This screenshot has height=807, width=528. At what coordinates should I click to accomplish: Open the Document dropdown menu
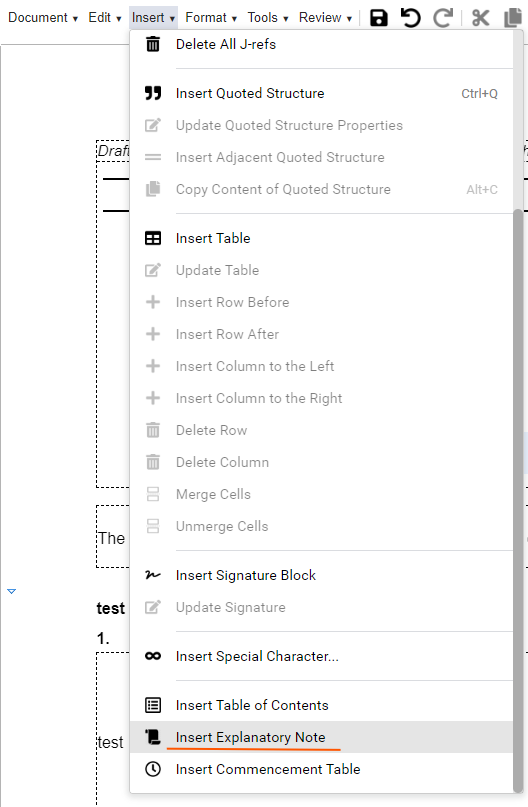tap(43, 18)
